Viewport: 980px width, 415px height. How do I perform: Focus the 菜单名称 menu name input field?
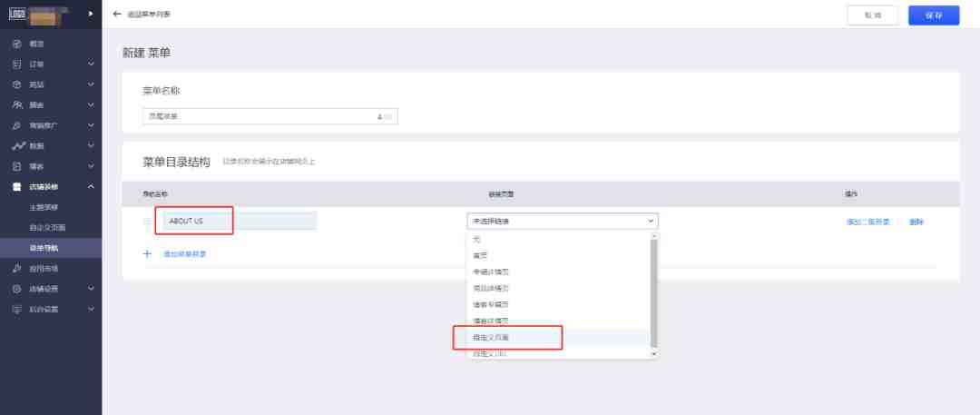click(270, 116)
